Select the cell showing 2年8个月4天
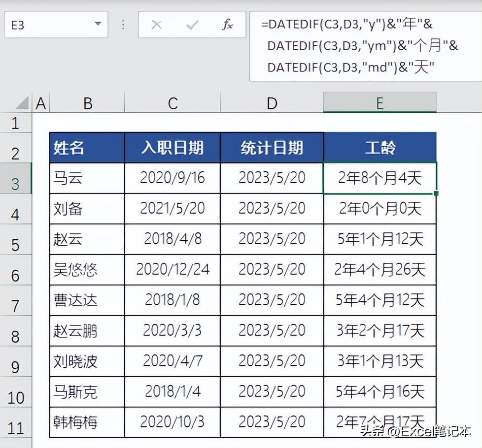482x448 pixels. [380, 178]
